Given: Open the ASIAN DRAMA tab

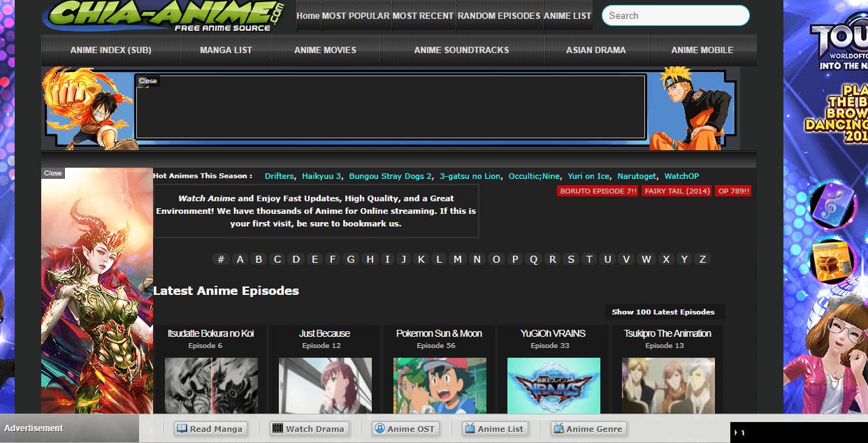Looking at the screenshot, I should [595, 50].
